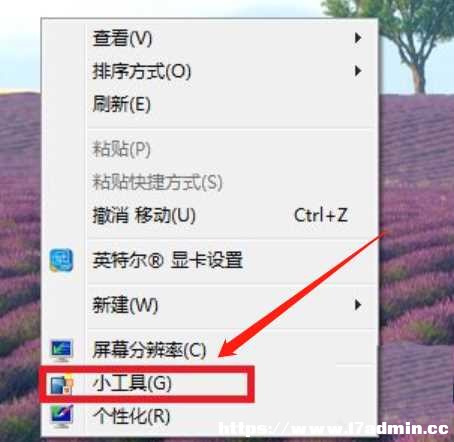454x442 pixels.
Task: Open 英特尔® 显卡设置 from the menu
Action: [210, 260]
